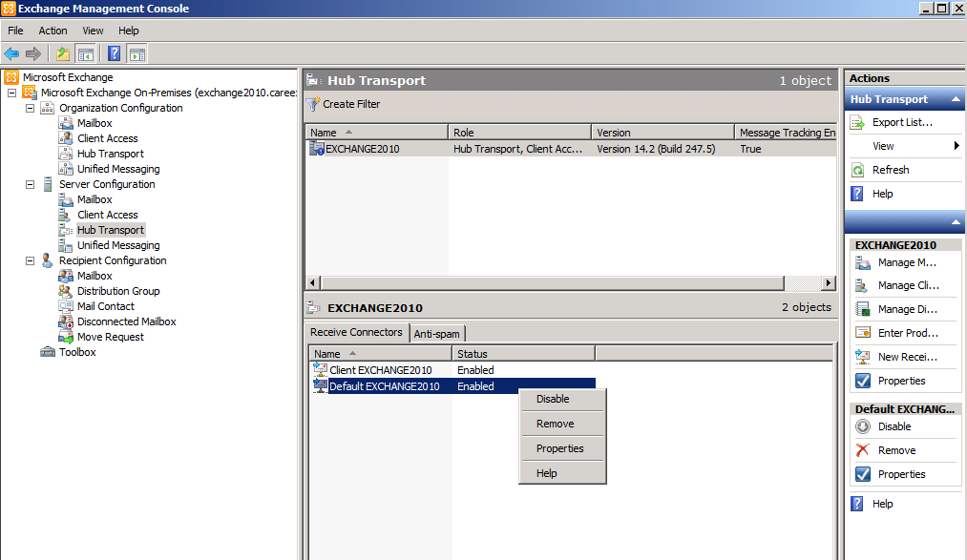
Task: Click the server list horizontal scrollbar track
Action: 803,282
